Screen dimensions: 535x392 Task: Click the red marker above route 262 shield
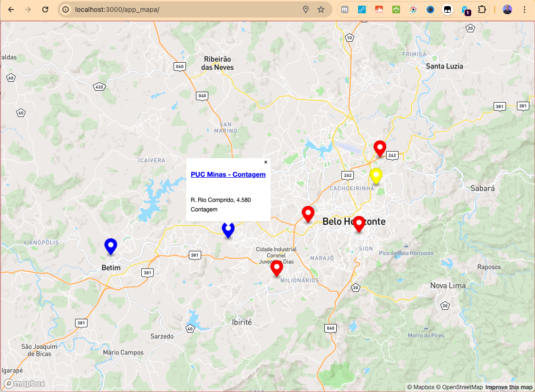point(379,149)
